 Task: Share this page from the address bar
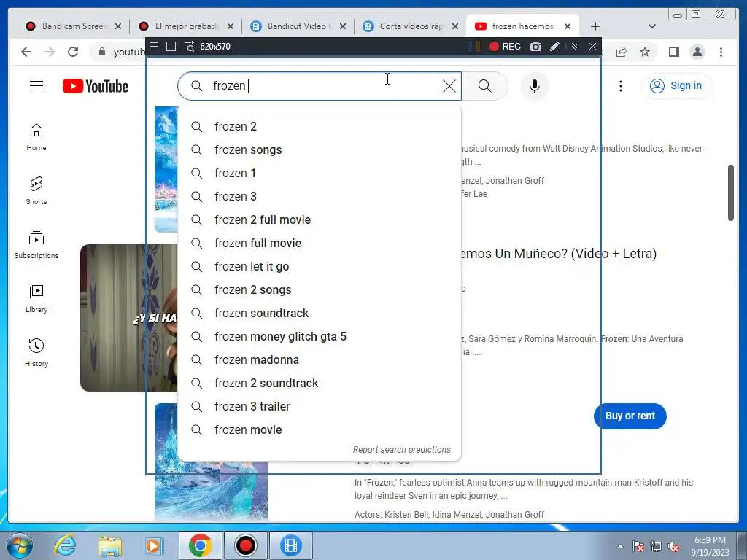622,52
